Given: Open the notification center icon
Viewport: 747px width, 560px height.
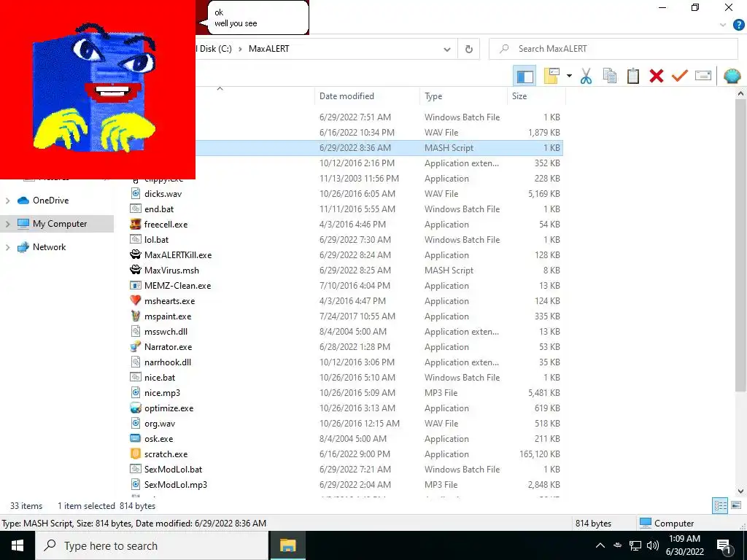Looking at the screenshot, I should [x=724, y=546].
